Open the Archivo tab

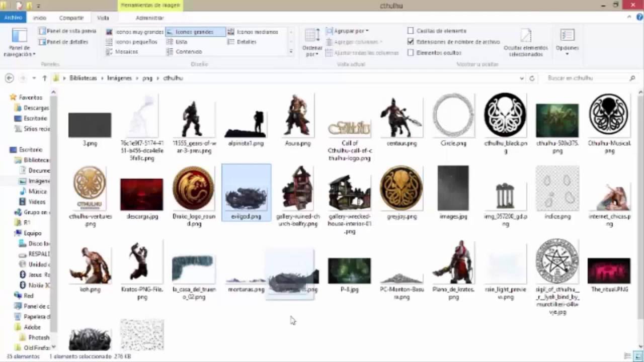click(x=13, y=18)
